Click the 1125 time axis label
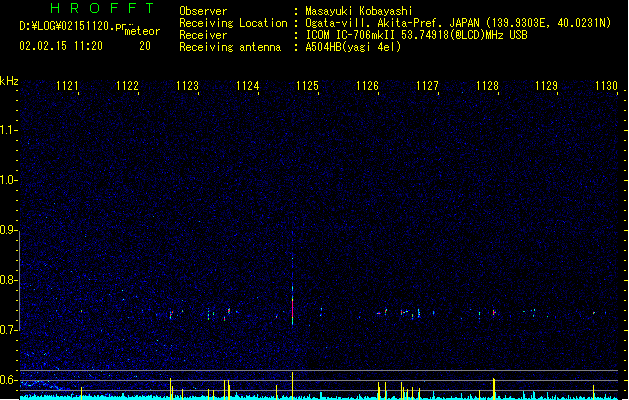The width and height of the screenshot is (629, 400). point(307,85)
